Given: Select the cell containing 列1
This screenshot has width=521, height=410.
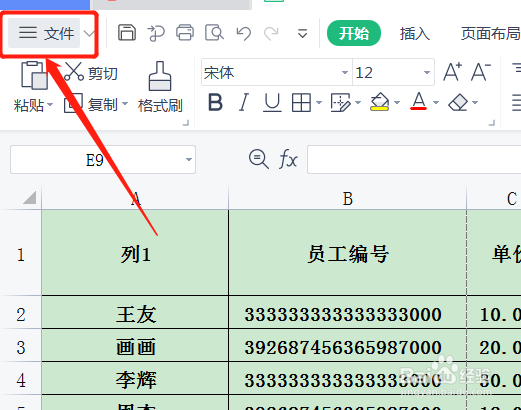Looking at the screenshot, I should tap(135, 253).
